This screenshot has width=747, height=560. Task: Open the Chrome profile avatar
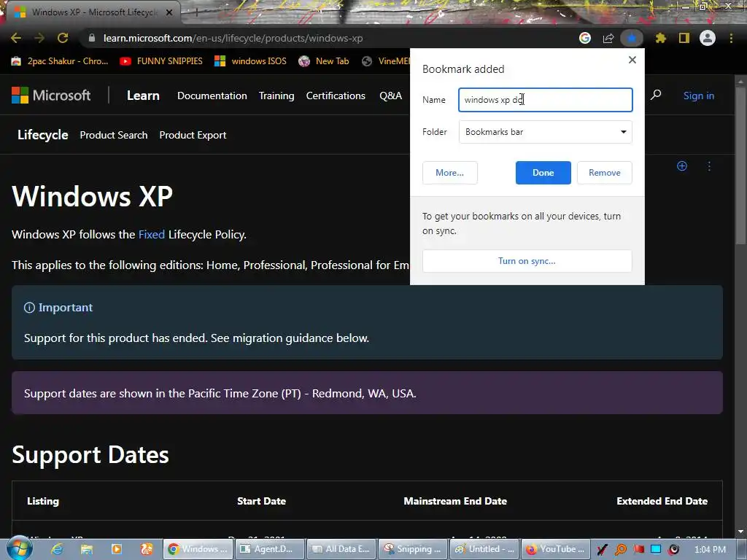(x=708, y=38)
